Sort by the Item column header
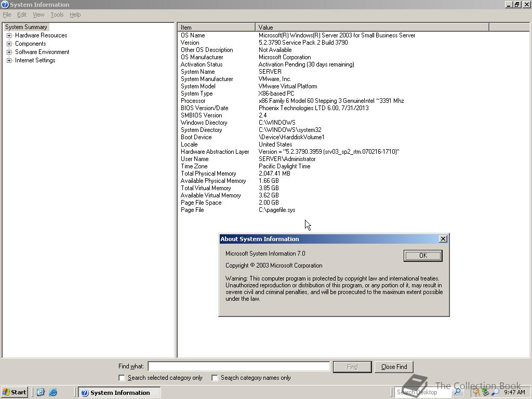 (216, 27)
